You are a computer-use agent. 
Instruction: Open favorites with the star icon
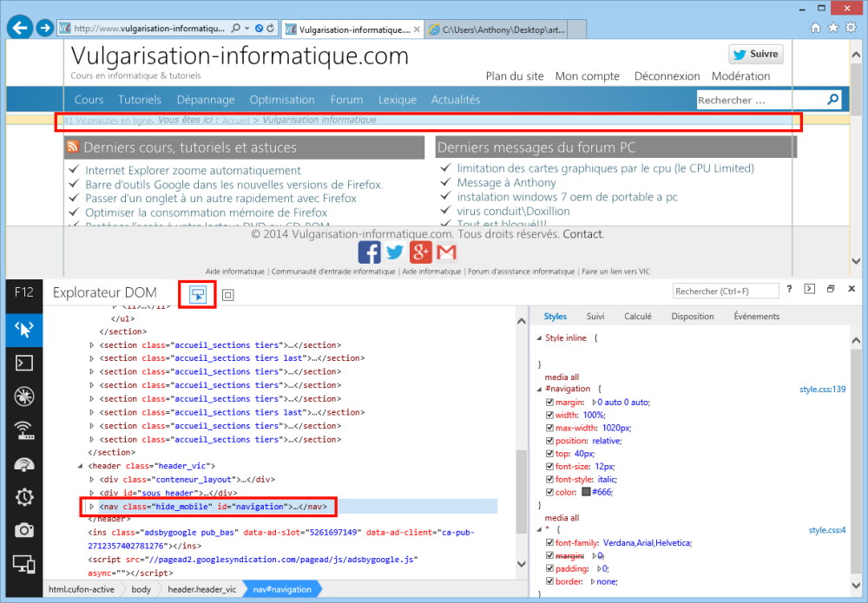[x=833, y=28]
